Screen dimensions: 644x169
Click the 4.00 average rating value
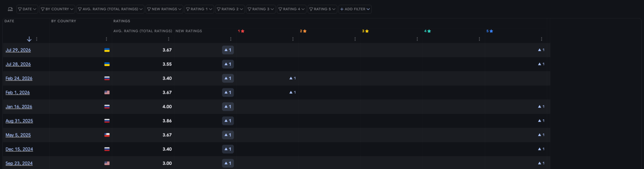coord(167,107)
